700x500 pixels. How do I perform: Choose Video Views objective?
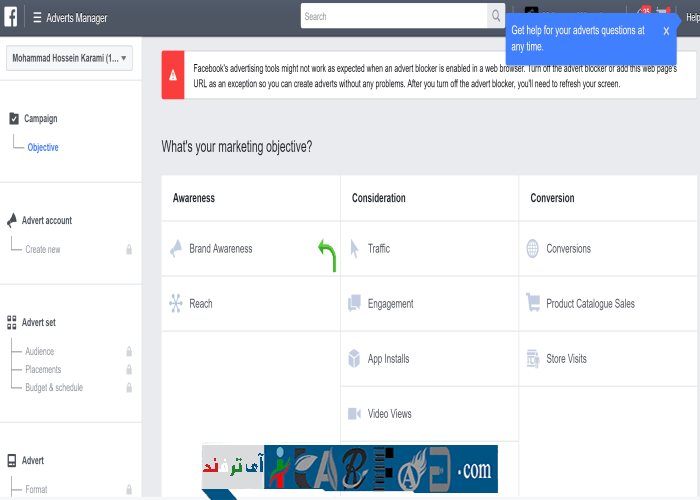429,414
